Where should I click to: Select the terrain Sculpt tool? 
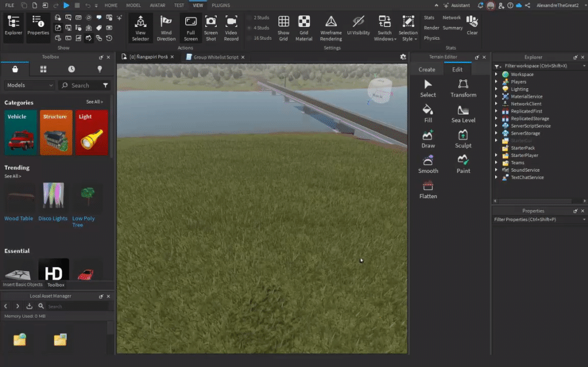[x=463, y=139]
